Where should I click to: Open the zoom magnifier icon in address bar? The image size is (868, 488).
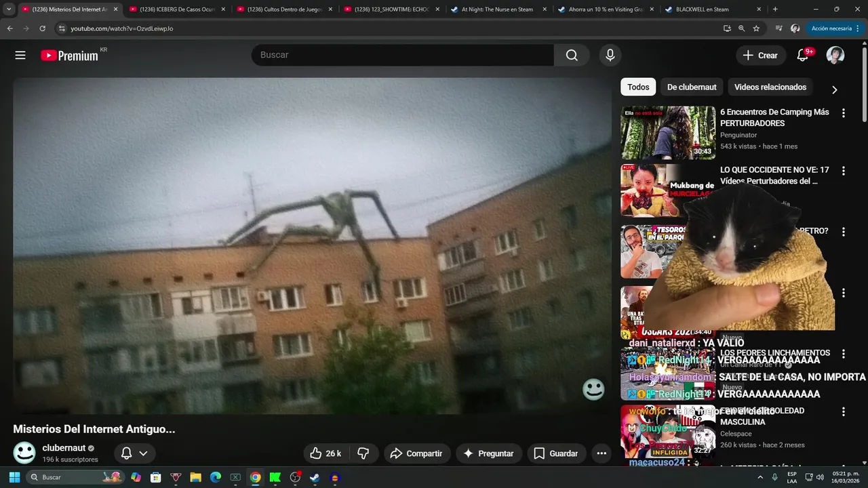pos(741,28)
